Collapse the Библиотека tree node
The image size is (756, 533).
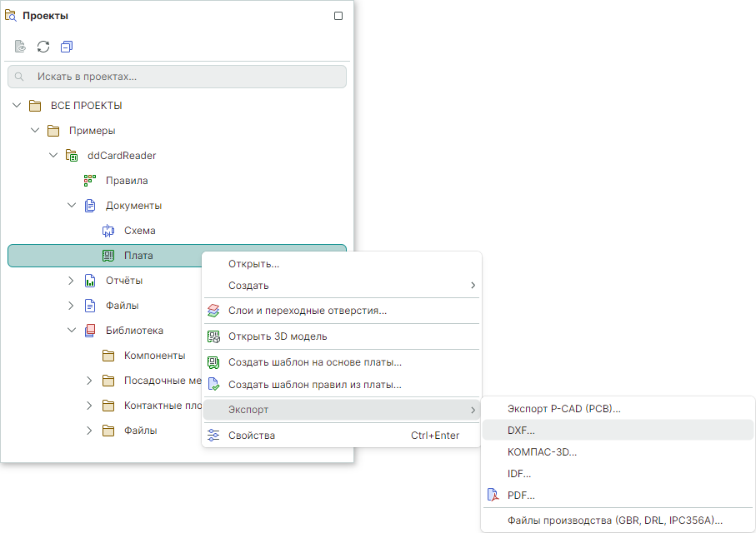coord(72,331)
